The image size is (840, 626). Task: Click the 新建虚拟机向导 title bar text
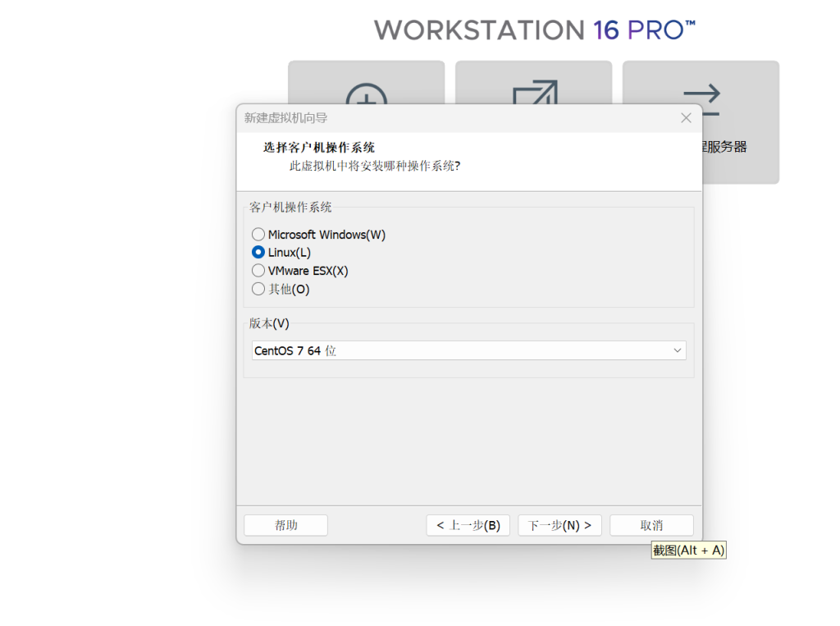[285, 118]
